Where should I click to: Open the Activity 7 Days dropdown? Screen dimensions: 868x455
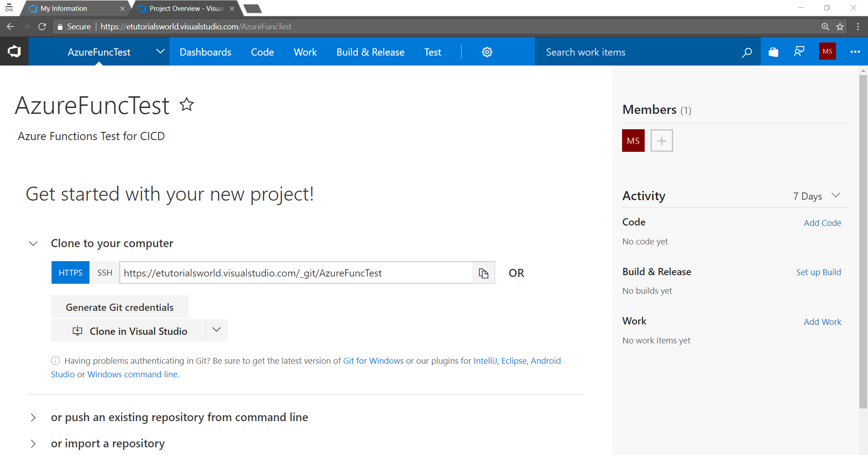[x=816, y=196]
